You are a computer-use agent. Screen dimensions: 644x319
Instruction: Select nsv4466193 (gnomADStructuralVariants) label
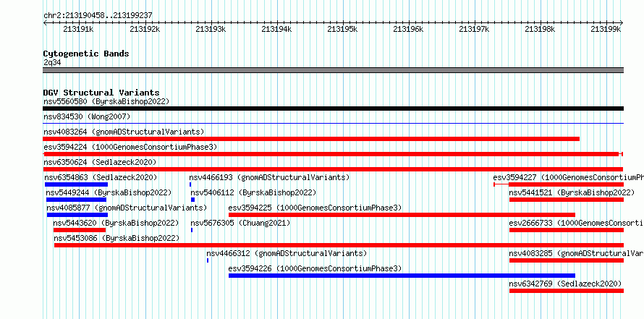pyautogui.click(x=269, y=177)
